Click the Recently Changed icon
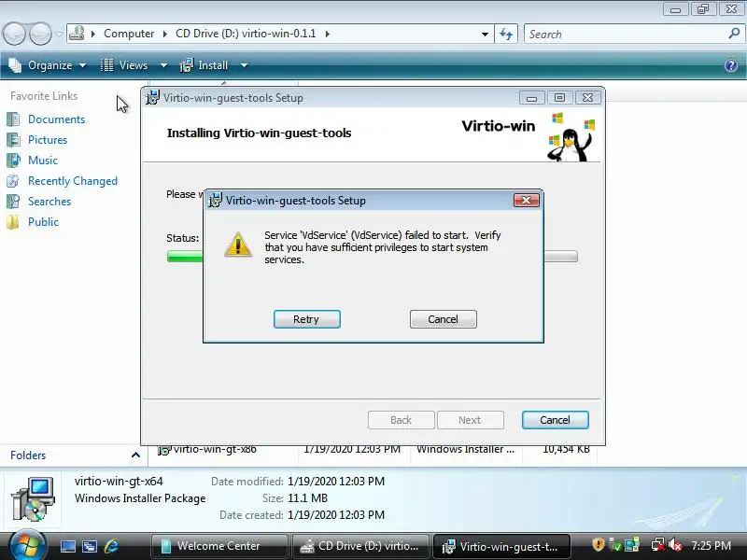The image size is (747, 560). pyautogui.click(x=13, y=181)
